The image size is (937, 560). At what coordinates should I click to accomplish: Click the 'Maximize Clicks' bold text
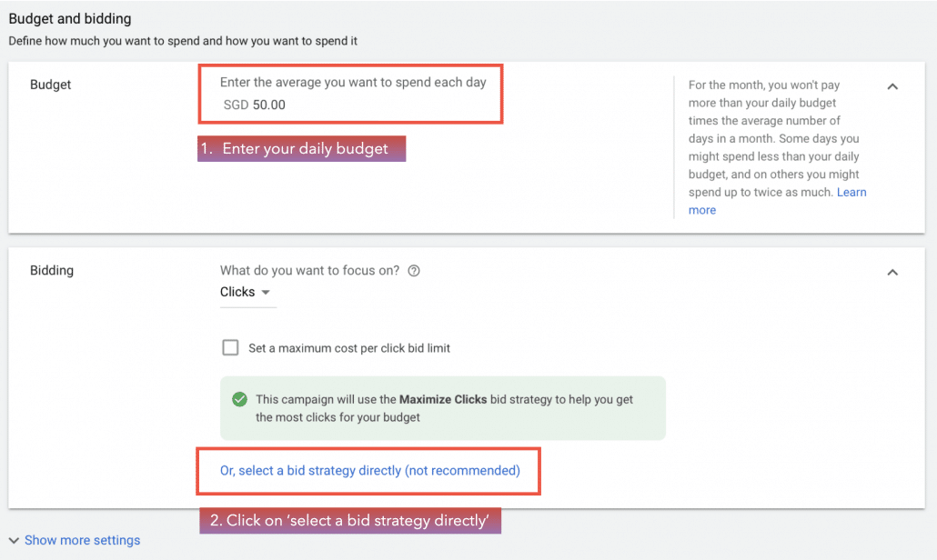(443, 399)
